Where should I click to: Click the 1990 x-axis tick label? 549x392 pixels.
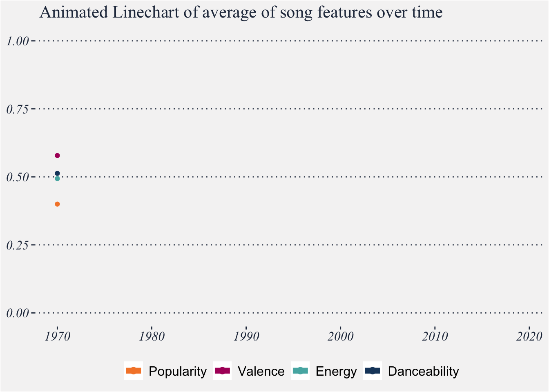pyautogui.click(x=246, y=336)
